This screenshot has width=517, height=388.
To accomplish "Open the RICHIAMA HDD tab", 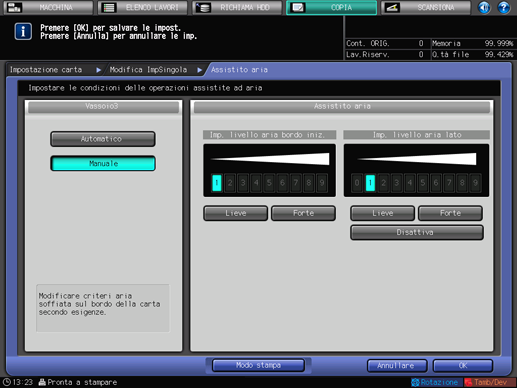I will [237, 7].
